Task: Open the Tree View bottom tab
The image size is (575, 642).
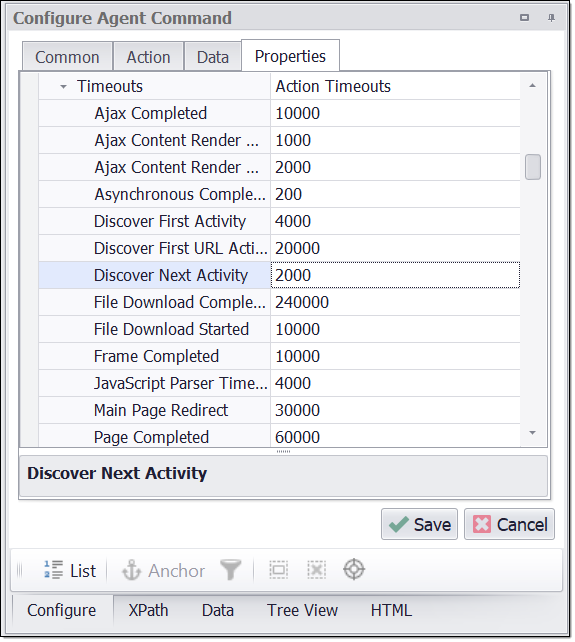Action: click(x=302, y=610)
